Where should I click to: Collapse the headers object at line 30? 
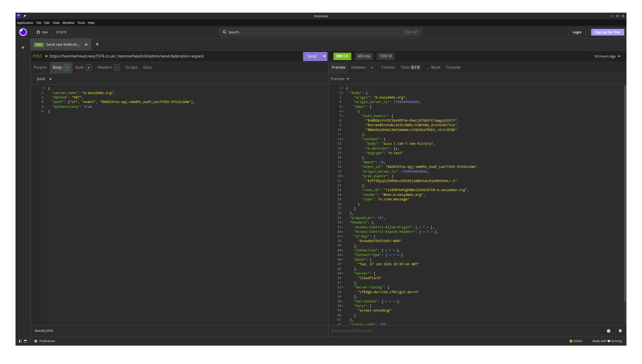[343, 223]
